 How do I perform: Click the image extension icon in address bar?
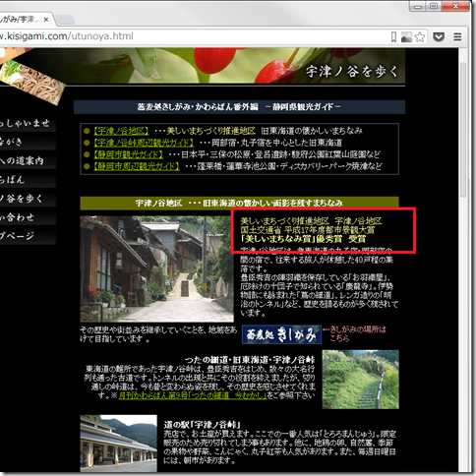pyautogui.click(x=406, y=36)
